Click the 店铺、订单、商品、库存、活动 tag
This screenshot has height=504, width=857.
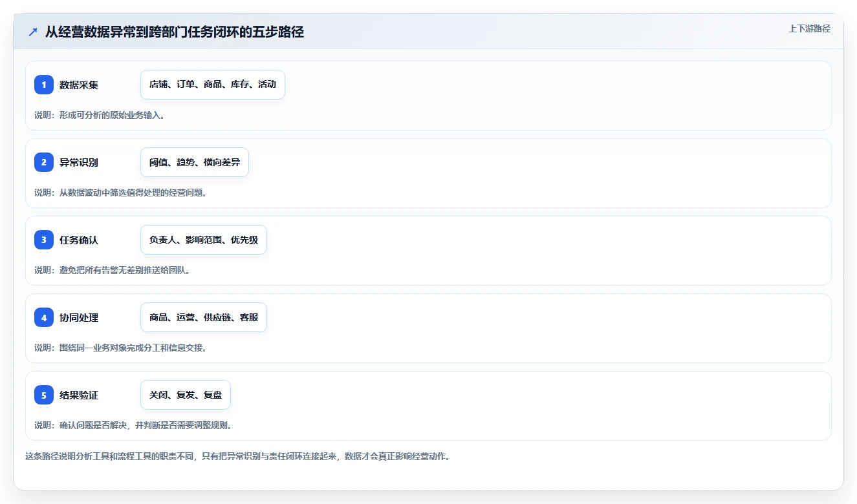click(213, 85)
